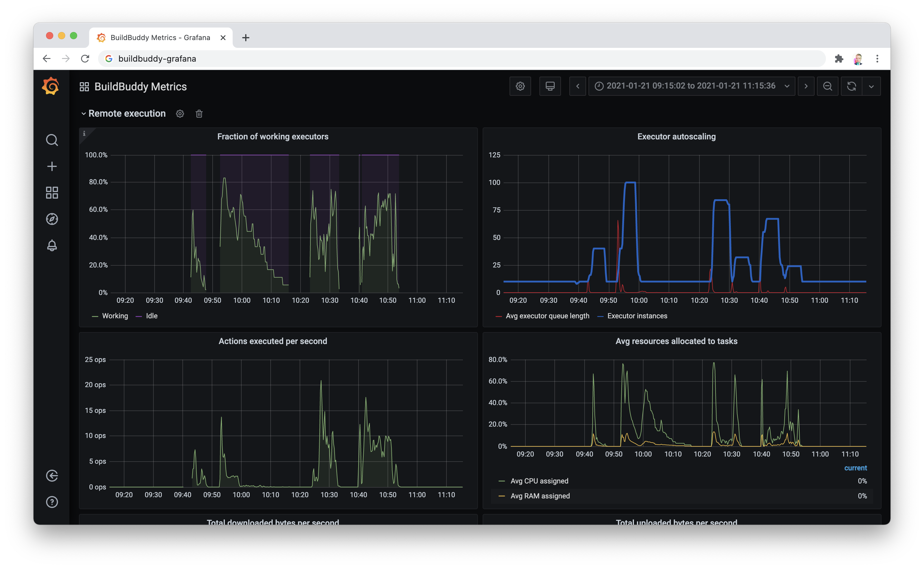Click the dashboard grid icon beside BuildBuddy Metrics
The width and height of the screenshot is (924, 569).
[x=84, y=86]
